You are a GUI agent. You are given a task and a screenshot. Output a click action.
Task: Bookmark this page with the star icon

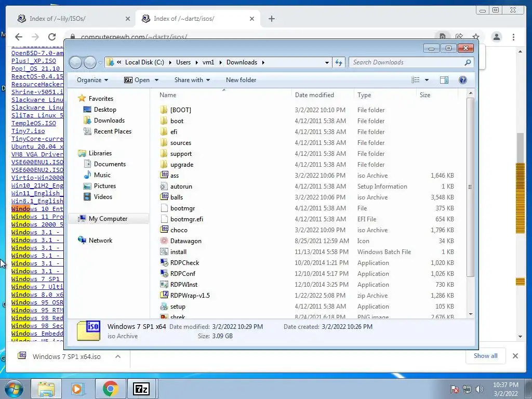click(476, 37)
